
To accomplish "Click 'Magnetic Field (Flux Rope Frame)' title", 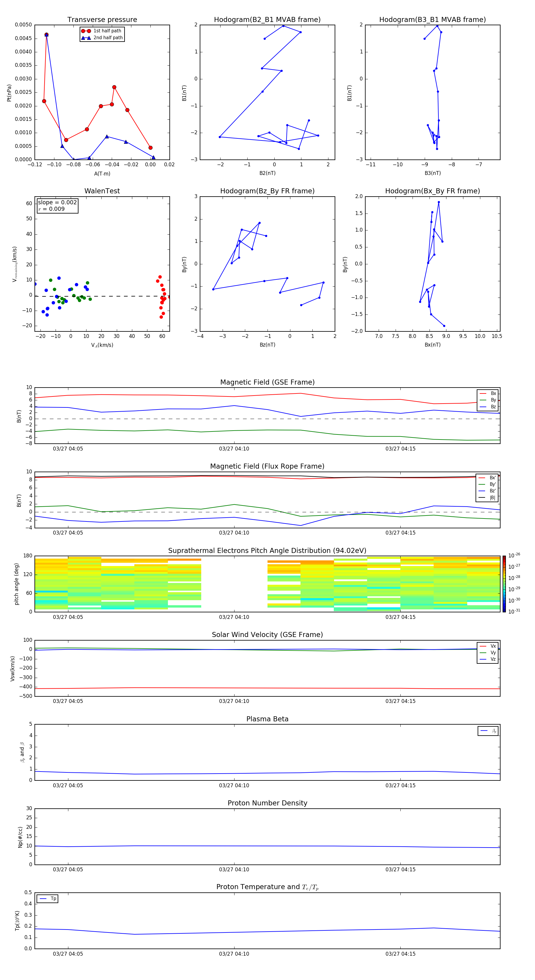I will point(267,467).
